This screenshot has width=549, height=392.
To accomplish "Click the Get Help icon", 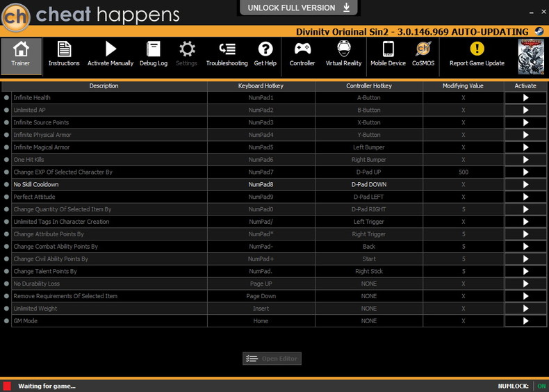I will click(265, 49).
